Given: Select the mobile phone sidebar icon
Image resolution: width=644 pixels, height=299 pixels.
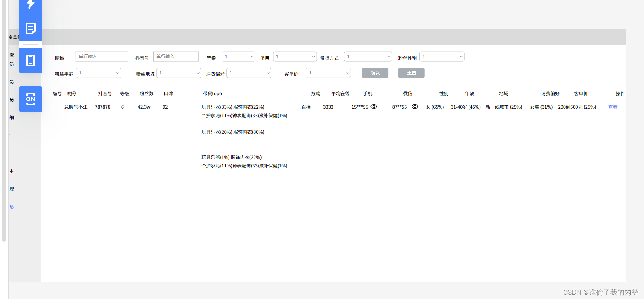Looking at the screenshot, I should click(x=31, y=61).
